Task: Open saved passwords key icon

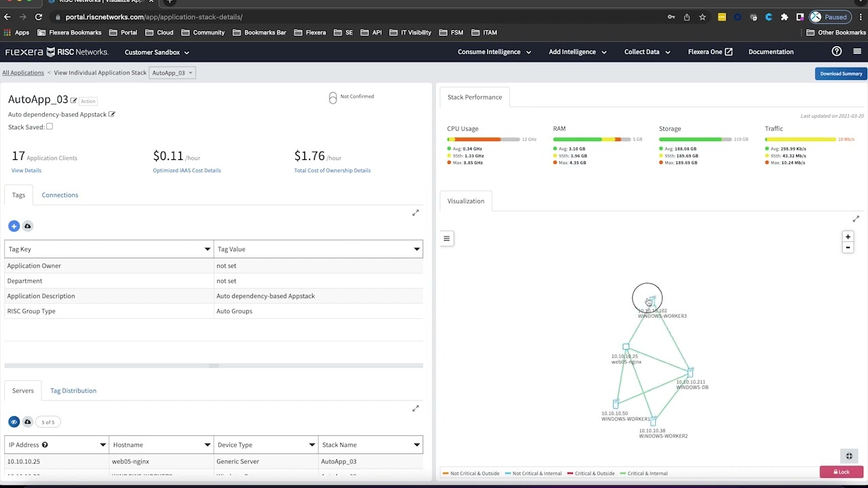Action: pyautogui.click(x=671, y=17)
